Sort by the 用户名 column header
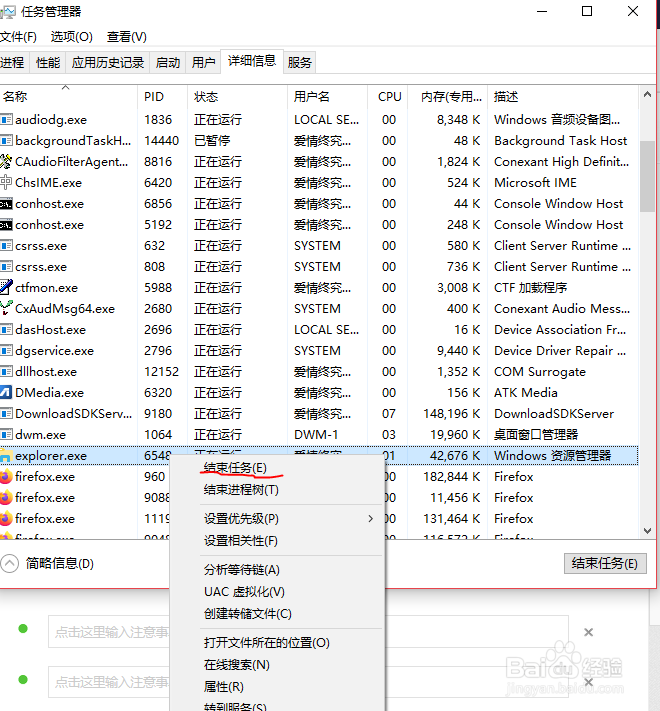660x711 pixels. [327, 96]
